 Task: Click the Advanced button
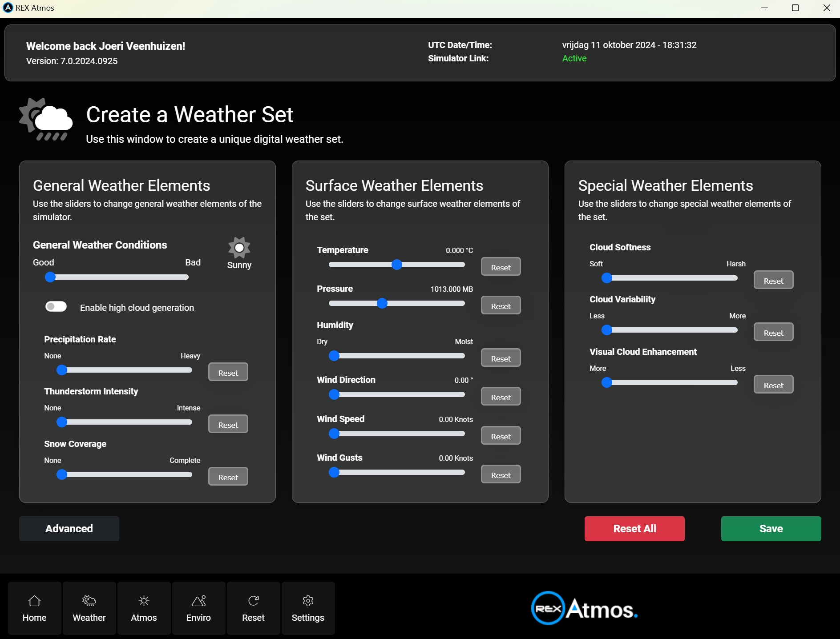tap(69, 529)
